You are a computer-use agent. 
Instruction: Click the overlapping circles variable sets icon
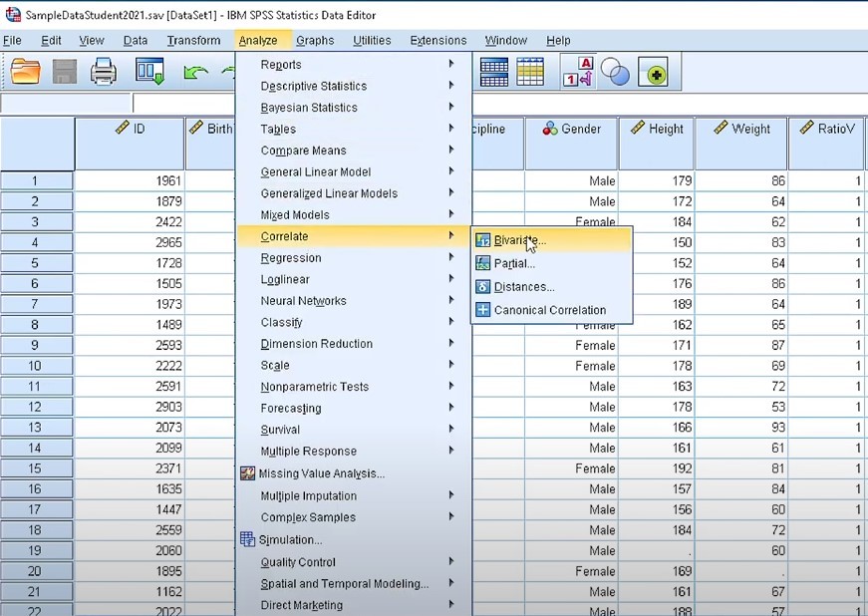615,72
